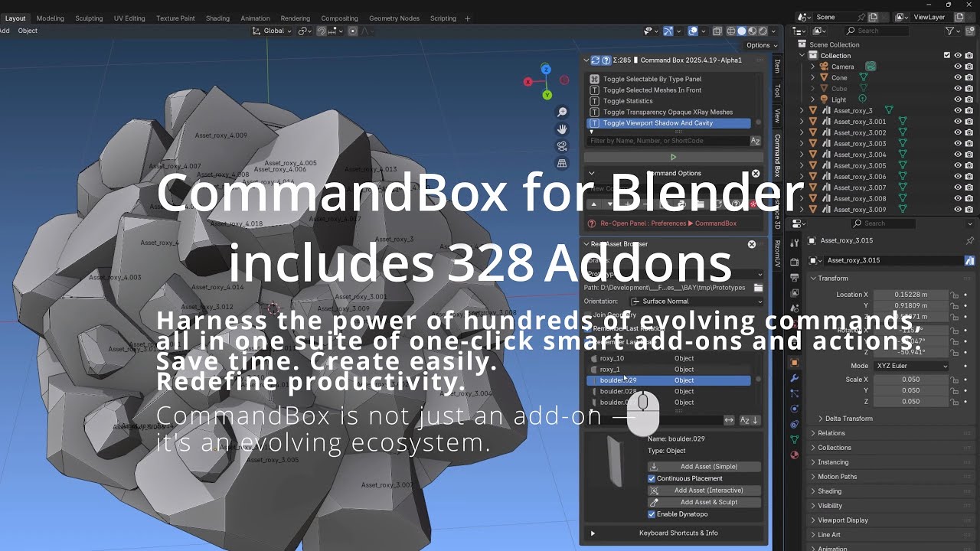Screen dimensions: 980x551
Task: Click the Location X value field
Action: point(910,295)
